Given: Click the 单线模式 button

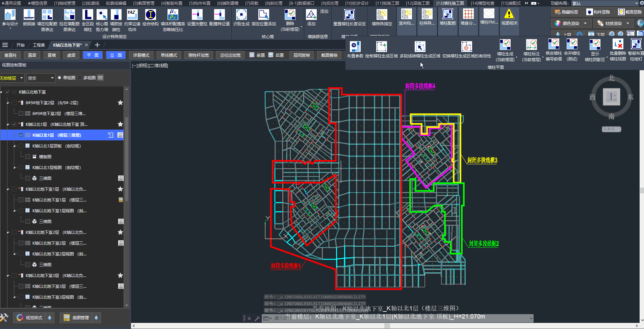Looking at the screenshot, I should (x=169, y=55).
